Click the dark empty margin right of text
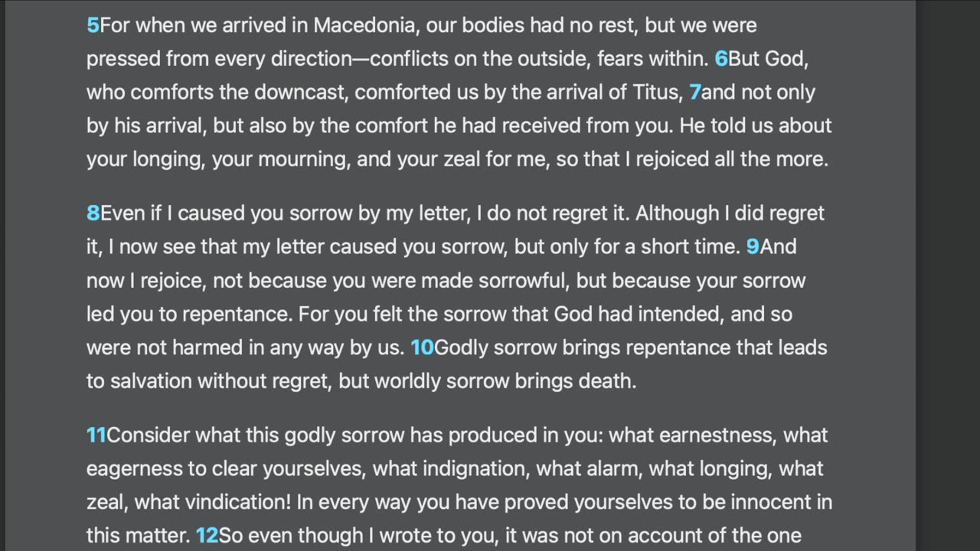 coord(947,275)
